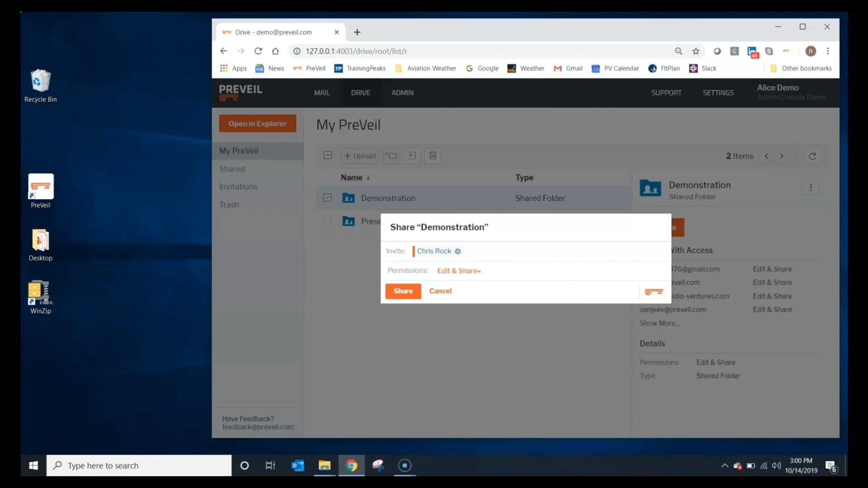This screenshot has width=868, height=488.
Task: Uncheck the Demonstration folder checkbox
Action: coord(327,198)
